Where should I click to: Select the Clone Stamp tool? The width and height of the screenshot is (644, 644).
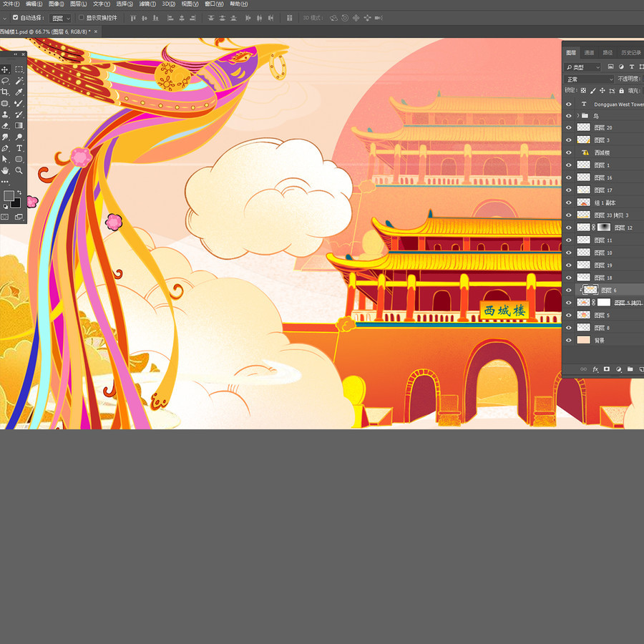pyautogui.click(x=5, y=114)
